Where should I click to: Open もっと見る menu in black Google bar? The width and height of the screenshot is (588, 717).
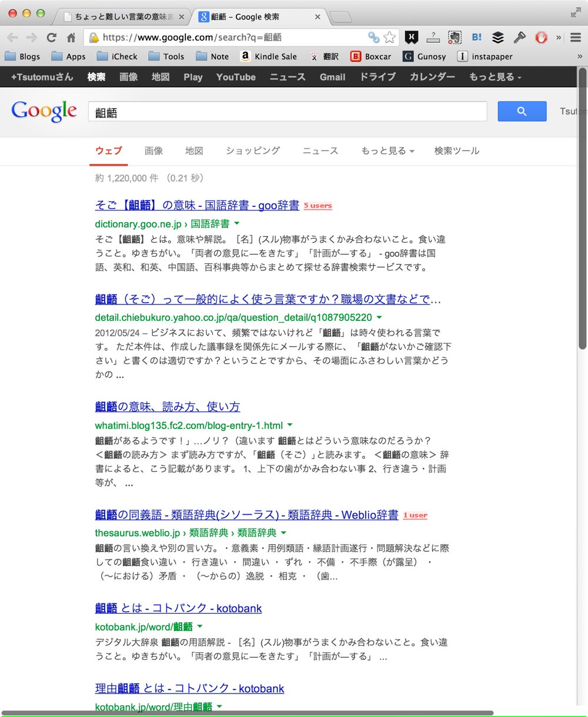(x=495, y=77)
